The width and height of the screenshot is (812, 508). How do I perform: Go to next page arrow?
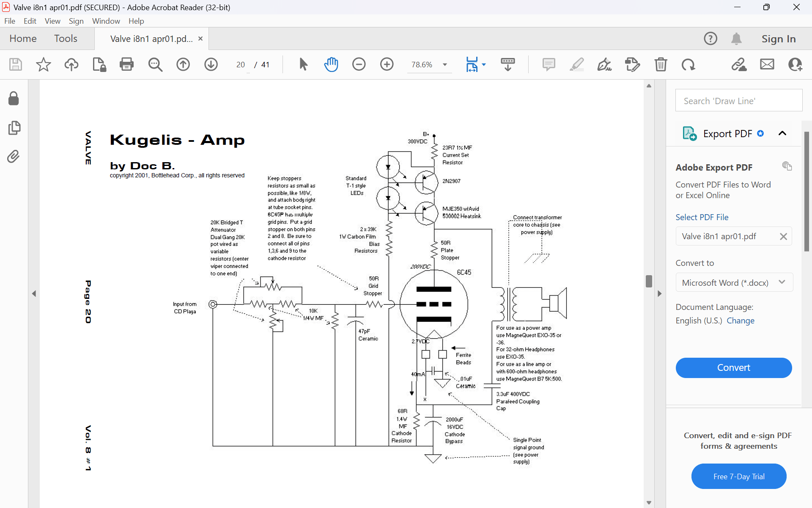tap(211, 64)
